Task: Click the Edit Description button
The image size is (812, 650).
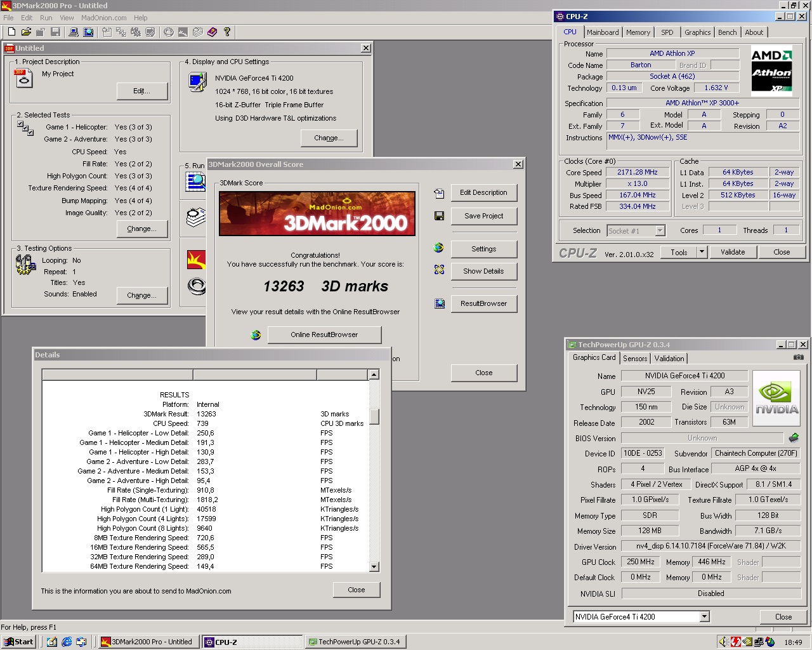Action: (484, 192)
